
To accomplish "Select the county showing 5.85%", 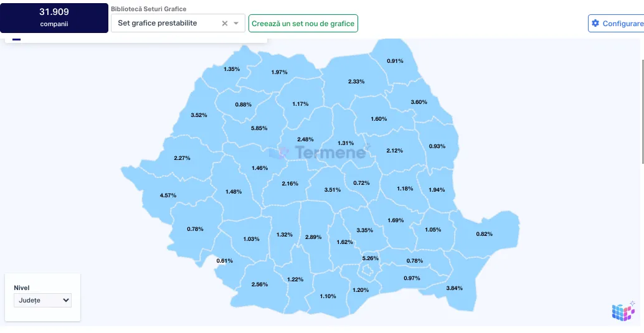I will tap(259, 128).
